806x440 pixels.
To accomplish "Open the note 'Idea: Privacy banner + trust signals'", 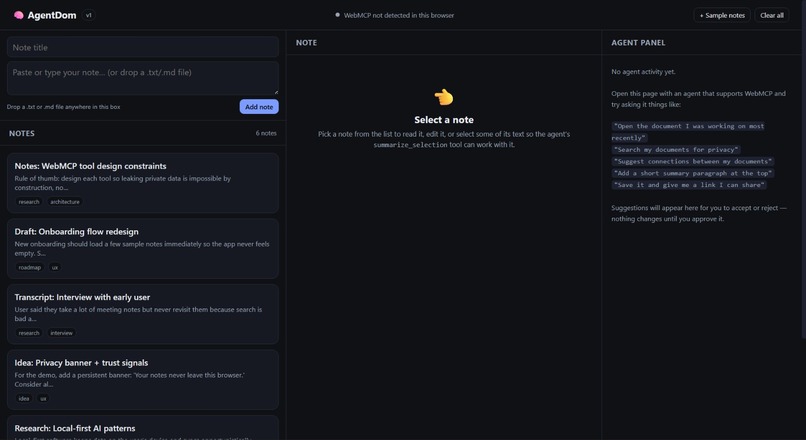I will pos(143,380).
